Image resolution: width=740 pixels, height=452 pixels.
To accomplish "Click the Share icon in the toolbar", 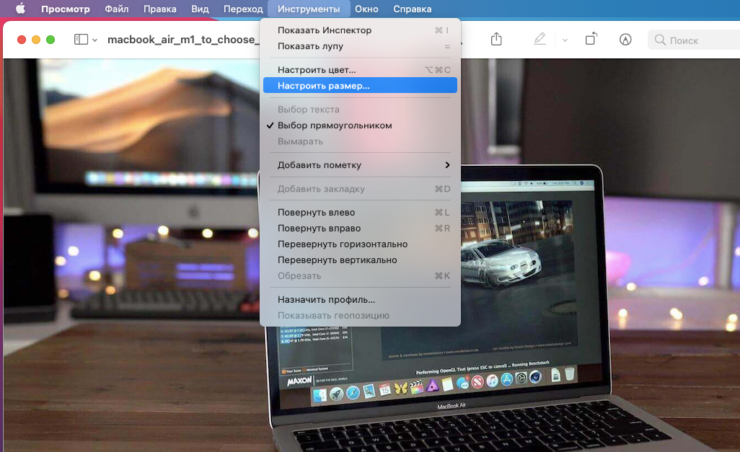I will [x=497, y=39].
